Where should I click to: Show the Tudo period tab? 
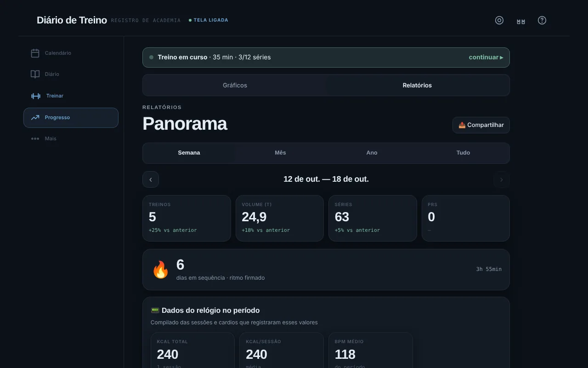(463, 153)
